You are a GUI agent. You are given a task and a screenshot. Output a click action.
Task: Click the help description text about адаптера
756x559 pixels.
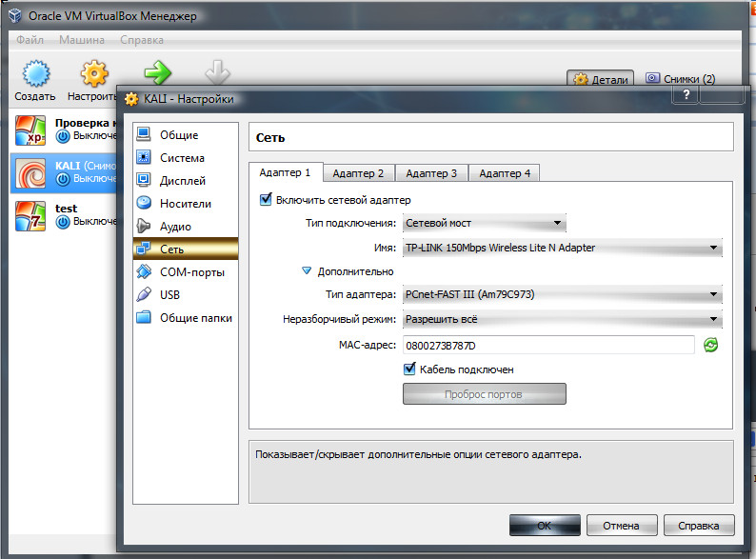(x=419, y=454)
